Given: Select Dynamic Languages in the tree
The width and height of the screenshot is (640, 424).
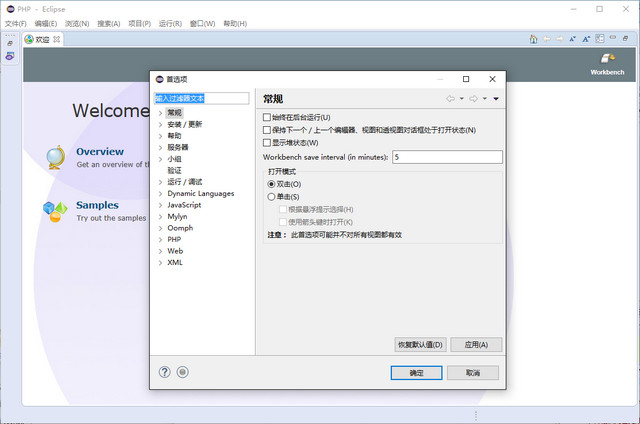Looking at the screenshot, I should click(200, 193).
